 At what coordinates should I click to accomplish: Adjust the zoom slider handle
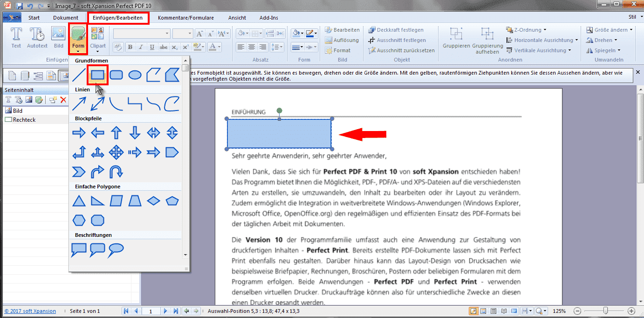[x=605, y=311]
